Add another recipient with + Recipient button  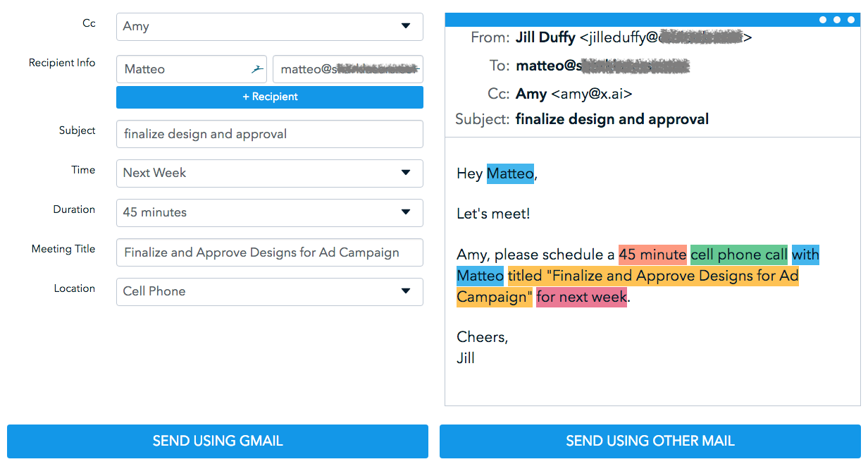pyautogui.click(x=269, y=97)
